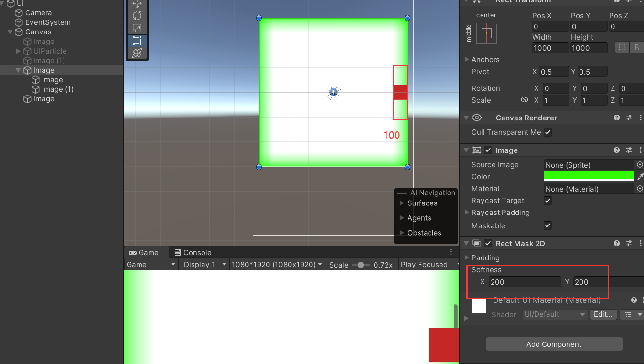
Task: Click the Add Component button
Action: click(554, 344)
